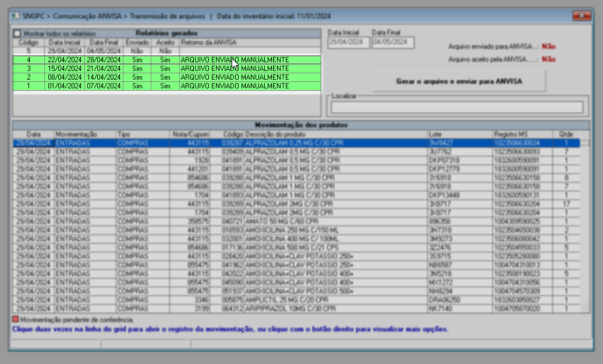This screenshot has height=364, width=603.
Task: Click the Data Inicial date field
Action: pyautogui.click(x=349, y=42)
